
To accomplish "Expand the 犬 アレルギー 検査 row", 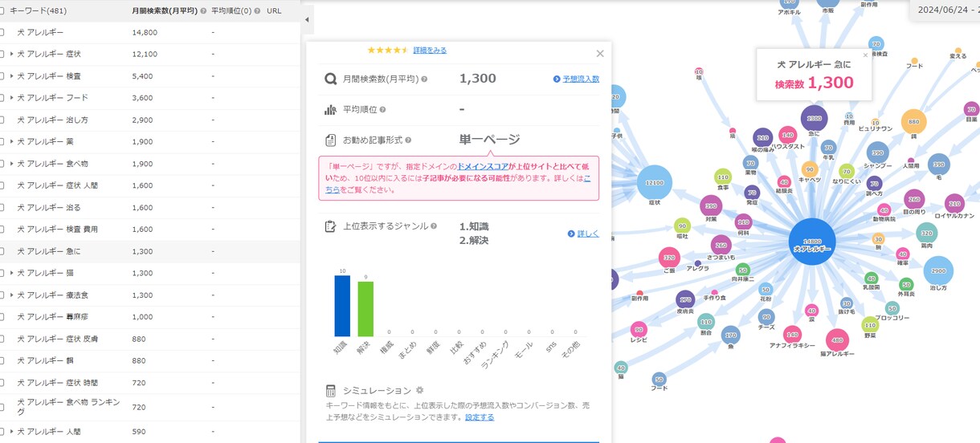I will pyautogui.click(x=12, y=76).
